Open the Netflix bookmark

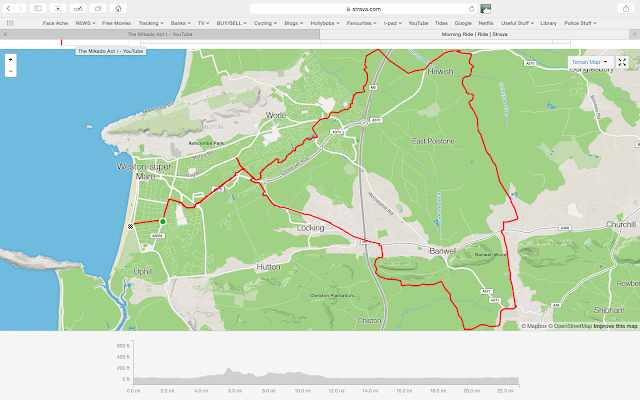(486, 23)
